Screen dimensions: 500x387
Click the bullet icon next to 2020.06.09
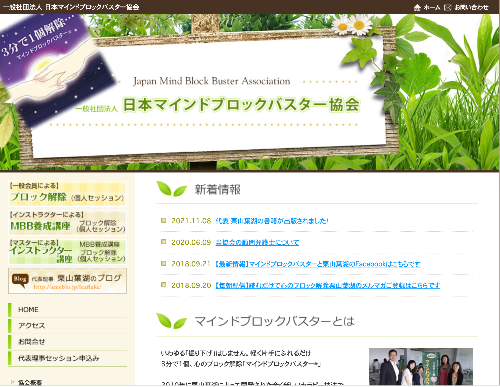click(x=163, y=242)
